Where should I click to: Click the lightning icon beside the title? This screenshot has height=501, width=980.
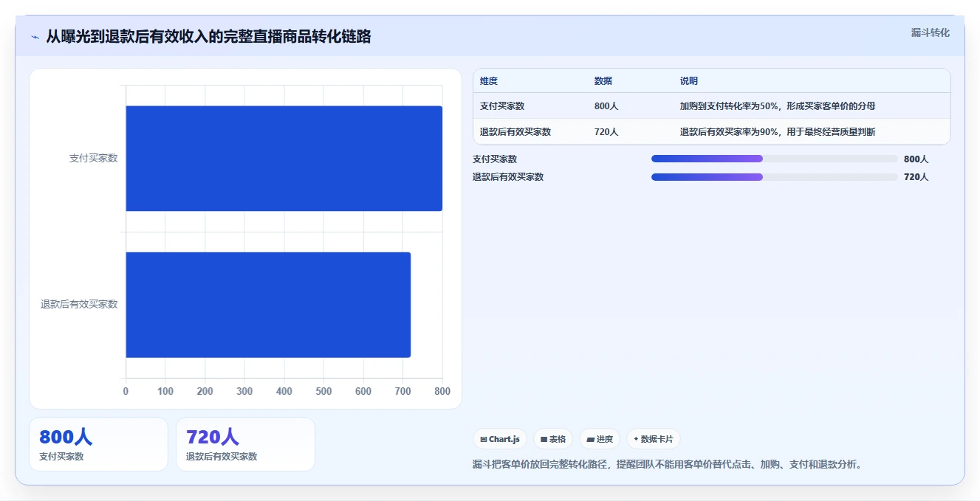pos(35,37)
